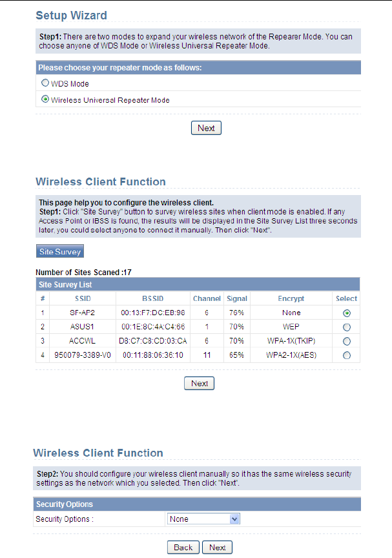This screenshot has width=392, height=558.
Task: Select the ACCWL network radio button
Action: (x=346, y=341)
